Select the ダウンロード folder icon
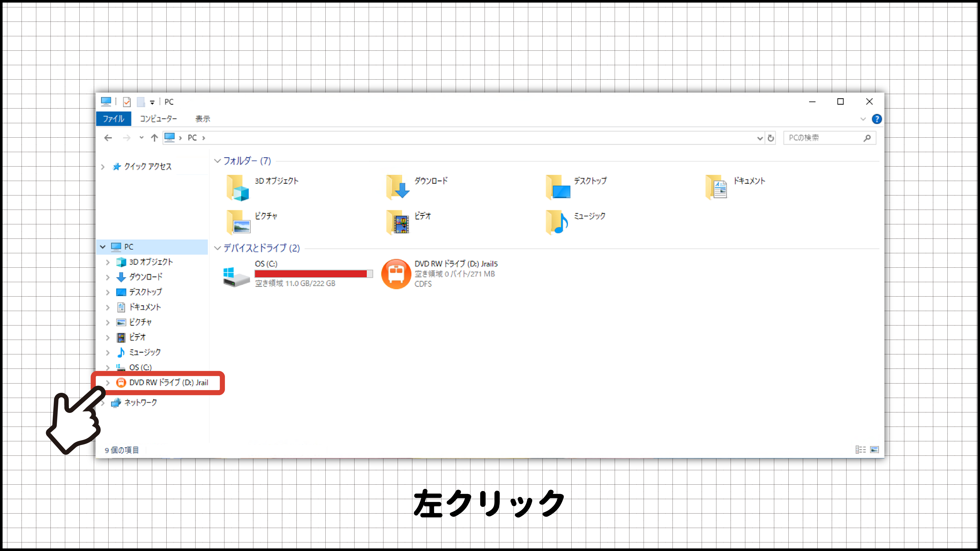Viewport: 980px width, 551px height. [x=398, y=187]
